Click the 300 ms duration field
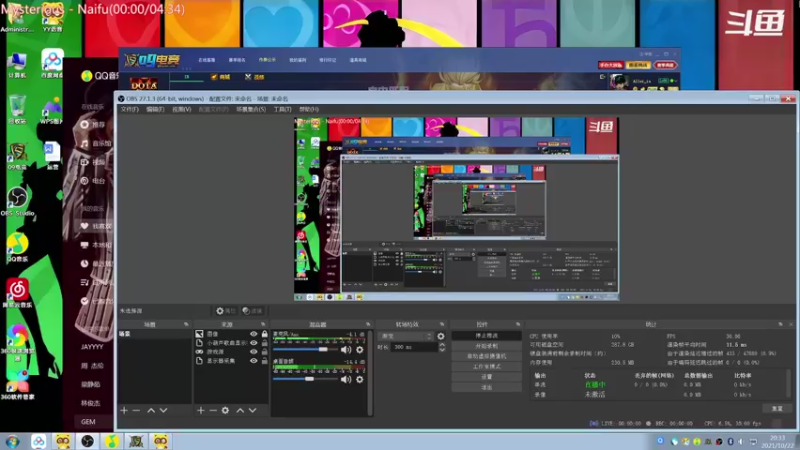This screenshot has height=450, width=800. click(x=415, y=347)
